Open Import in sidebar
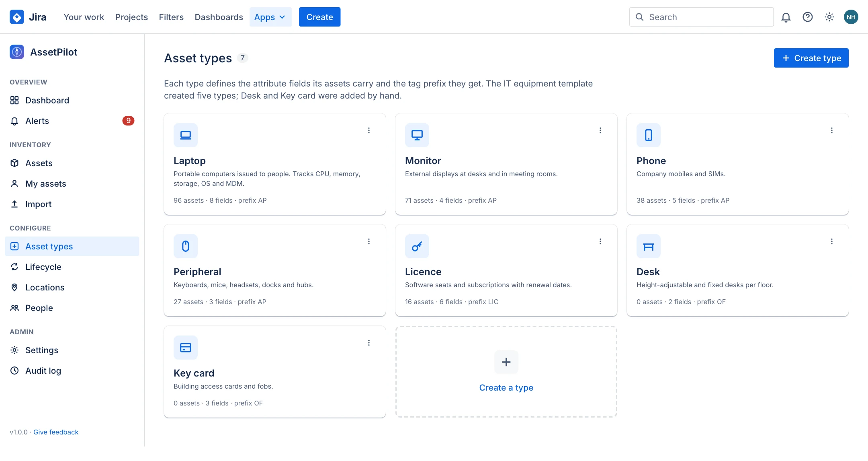 pyautogui.click(x=72, y=204)
